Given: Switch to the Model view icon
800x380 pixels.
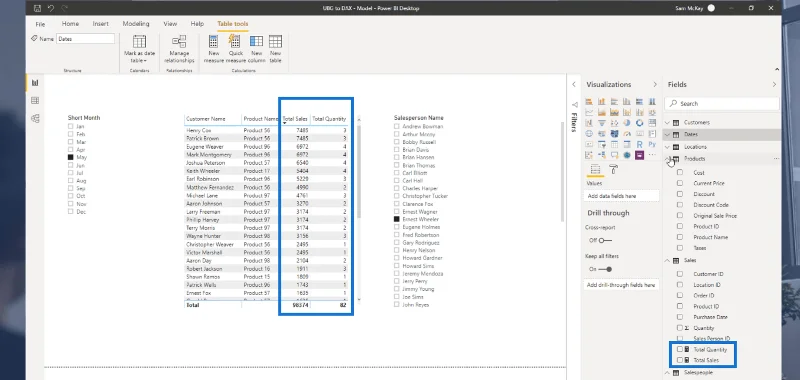Looking at the screenshot, I should point(35,118).
